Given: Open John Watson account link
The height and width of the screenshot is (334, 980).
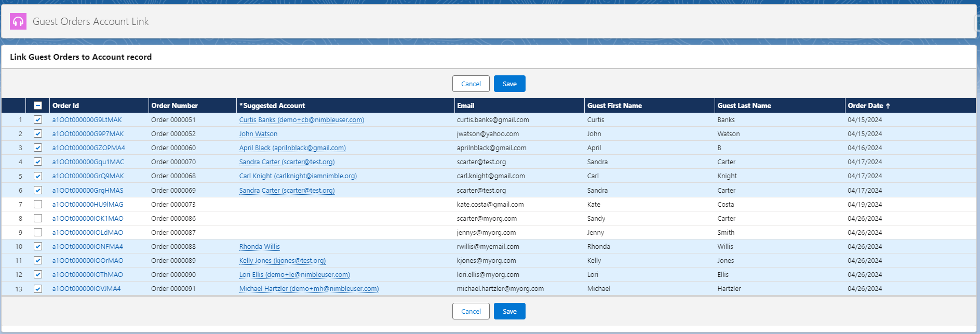Looking at the screenshot, I should [x=258, y=133].
